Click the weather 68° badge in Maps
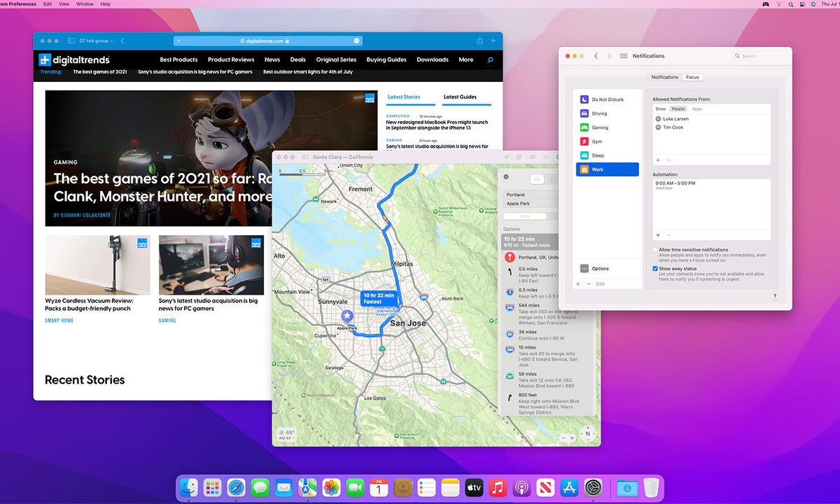The width and height of the screenshot is (840, 504). coord(286,435)
